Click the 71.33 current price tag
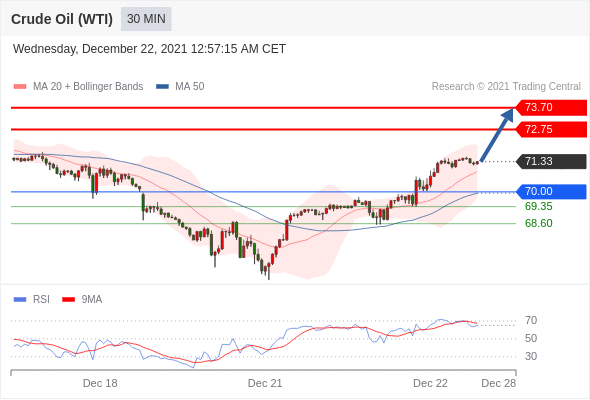This screenshot has height=400, width=590. 551,161
